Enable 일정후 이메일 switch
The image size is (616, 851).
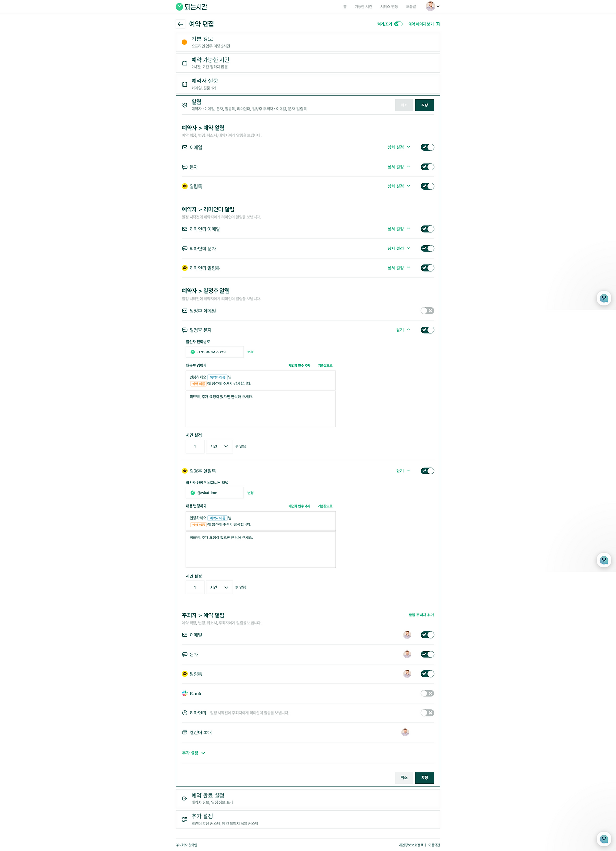427,311
